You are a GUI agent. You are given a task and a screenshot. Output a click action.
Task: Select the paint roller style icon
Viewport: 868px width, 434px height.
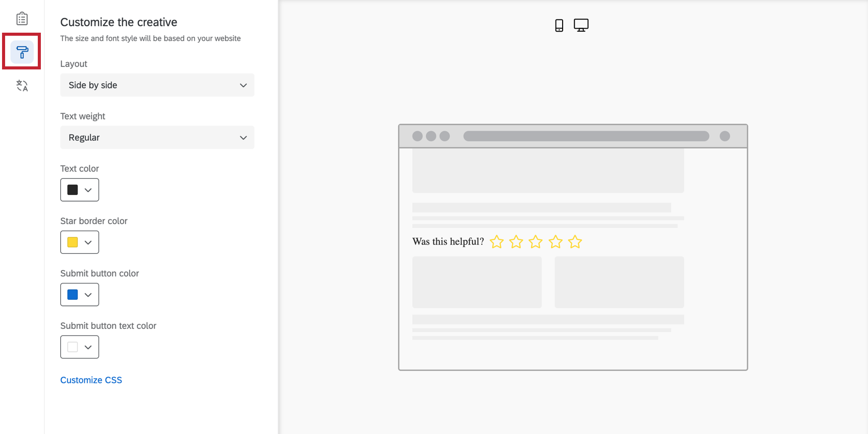22,52
